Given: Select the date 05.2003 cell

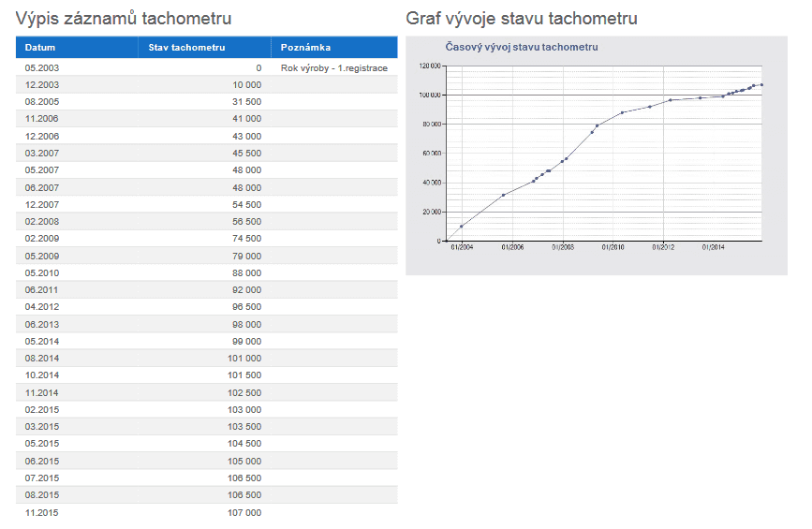Looking at the screenshot, I should pyautogui.click(x=42, y=67).
